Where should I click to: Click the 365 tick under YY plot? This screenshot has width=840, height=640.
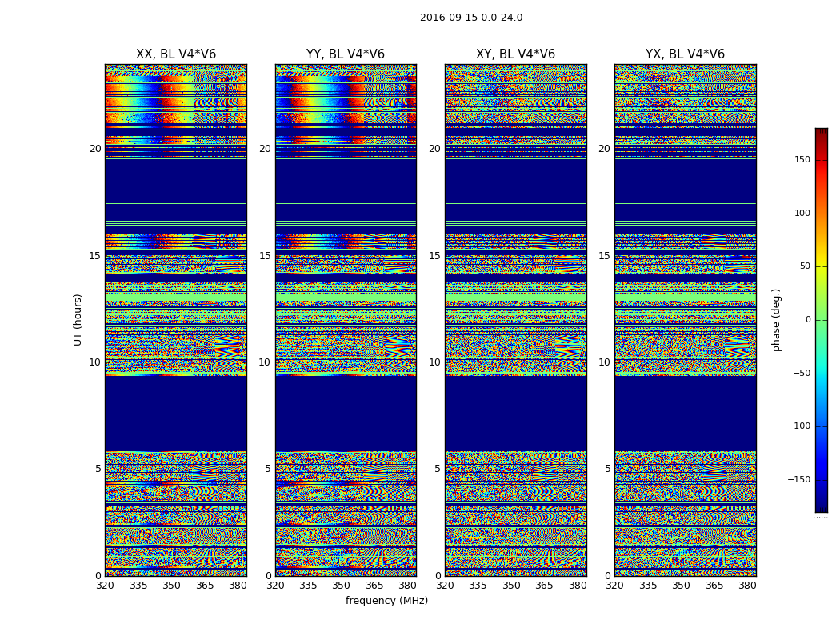374,586
